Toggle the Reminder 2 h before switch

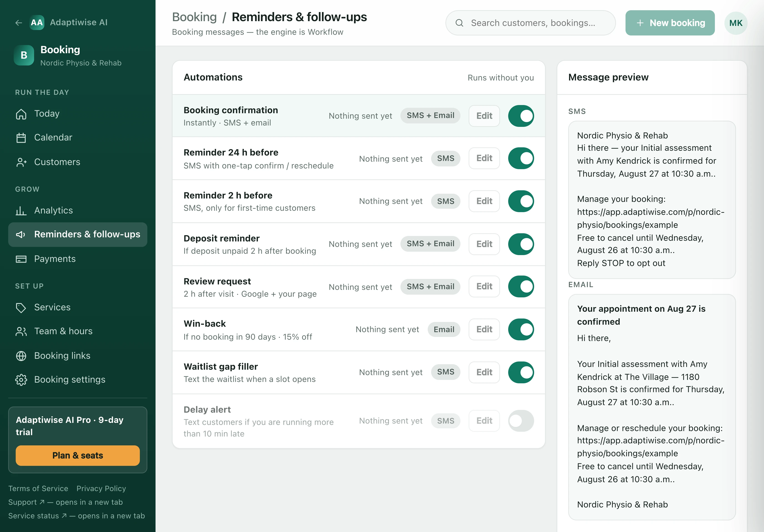(521, 201)
